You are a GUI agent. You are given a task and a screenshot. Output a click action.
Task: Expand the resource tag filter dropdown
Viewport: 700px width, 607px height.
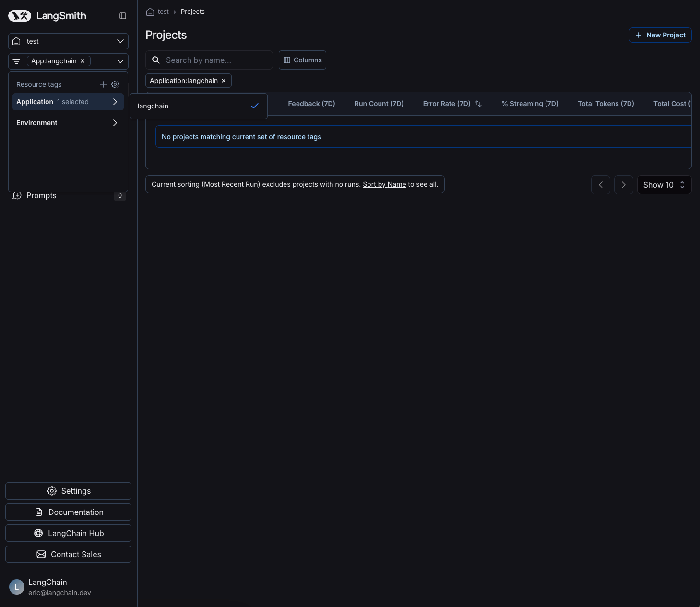point(120,61)
